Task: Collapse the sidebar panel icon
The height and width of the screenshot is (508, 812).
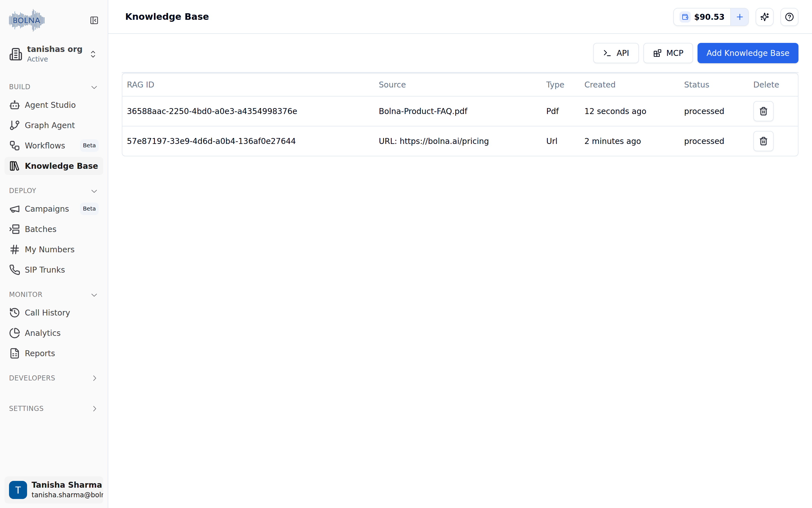Action: (94, 21)
